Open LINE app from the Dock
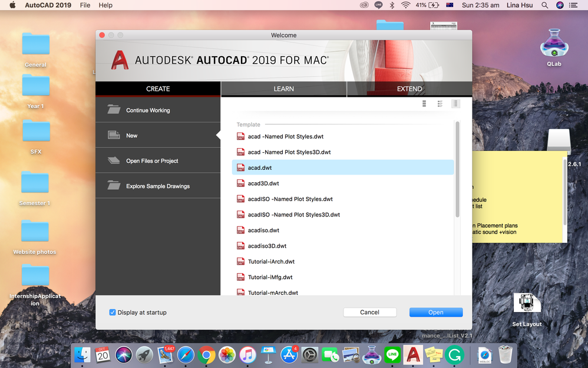 click(x=392, y=355)
